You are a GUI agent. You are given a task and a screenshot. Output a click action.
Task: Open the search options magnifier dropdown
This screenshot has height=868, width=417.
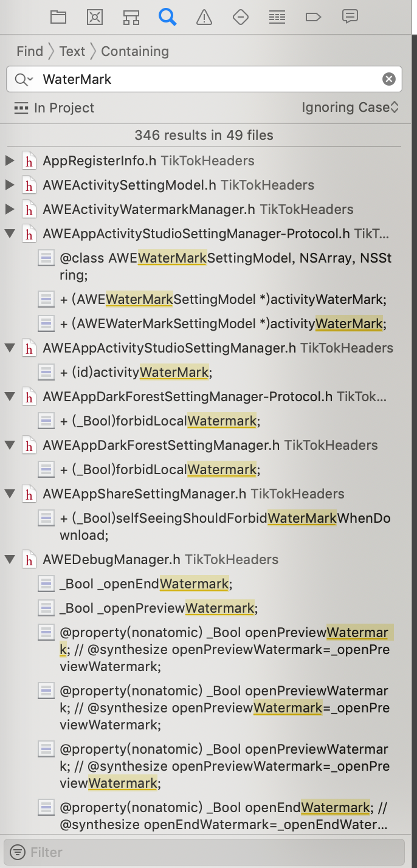[x=24, y=79]
